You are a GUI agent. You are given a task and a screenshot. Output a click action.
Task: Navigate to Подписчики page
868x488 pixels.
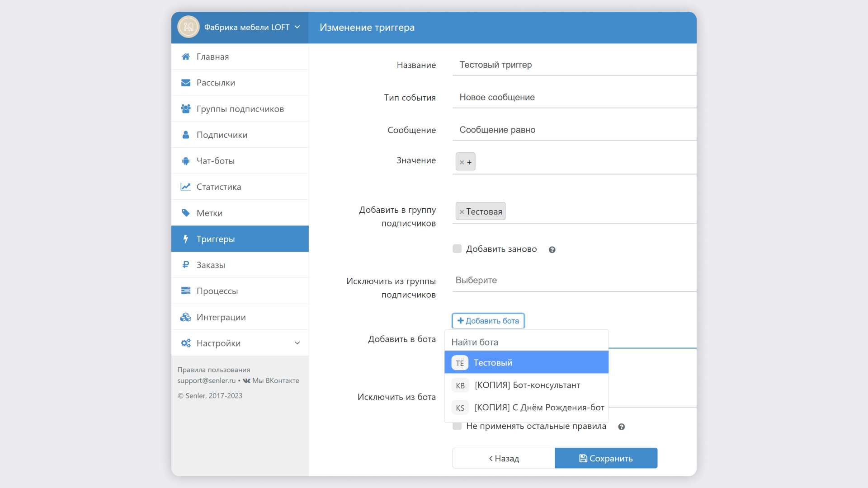point(240,135)
